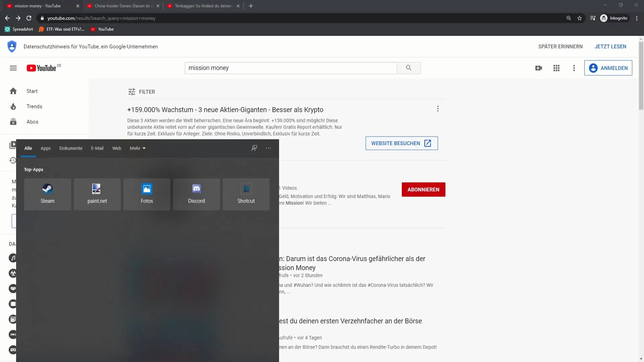Close the Tenbagger tab

coord(238,6)
